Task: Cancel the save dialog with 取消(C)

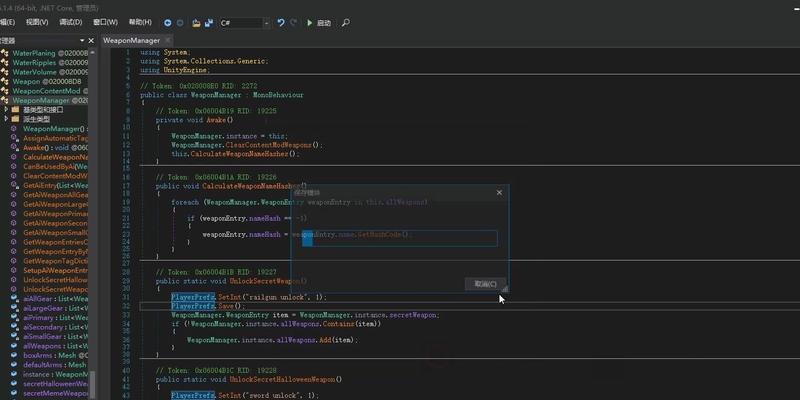Action: [x=485, y=284]
